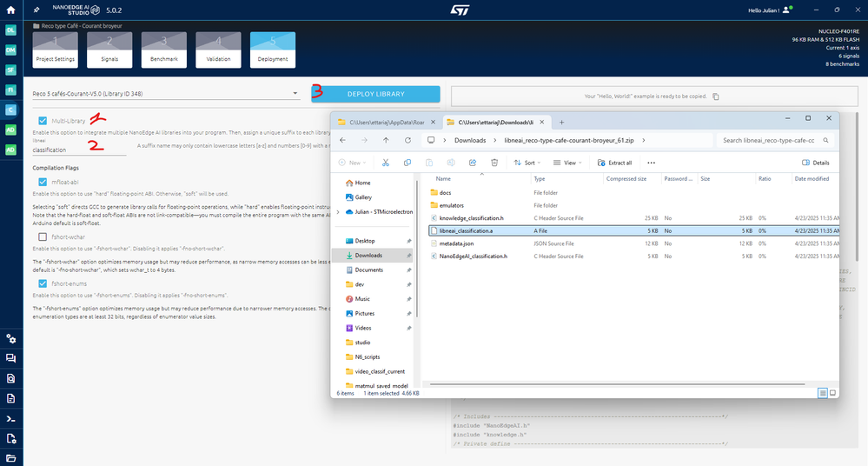Open Sort dropdown in File Explorer
Viewport: 868px width, 466px height.
[527, 163]
